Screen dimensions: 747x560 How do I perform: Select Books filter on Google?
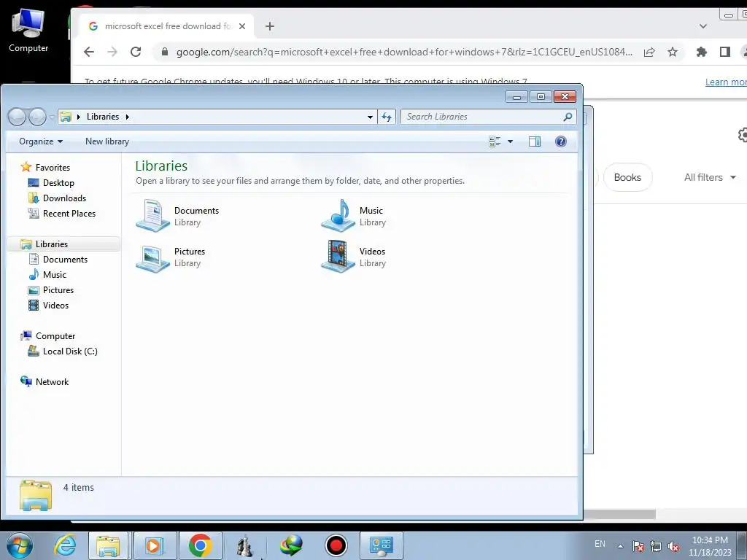(627, 177)
